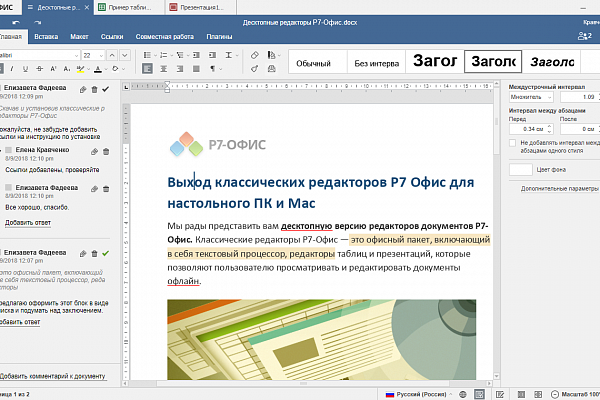Open the Русский (Россия) language selector
600x400 pixels.
tap(419, 394)
